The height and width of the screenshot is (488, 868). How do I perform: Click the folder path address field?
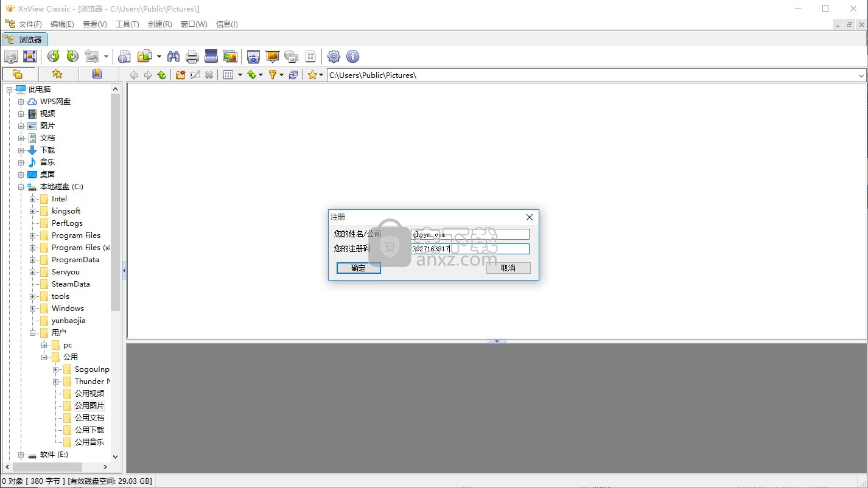click(x=592, y=75)
